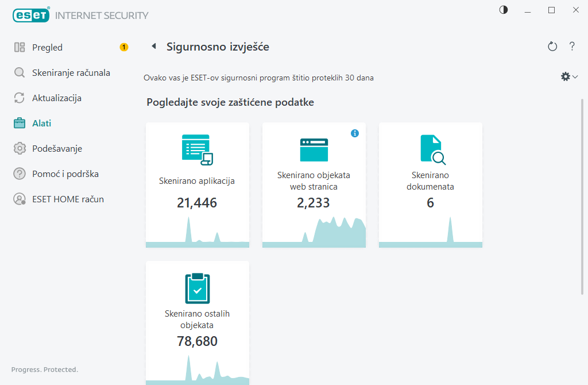Viewport: 588px width, 385px height.
Task: Click the Aktualizacija refresh arrows icon
Action: pos(20,98)
